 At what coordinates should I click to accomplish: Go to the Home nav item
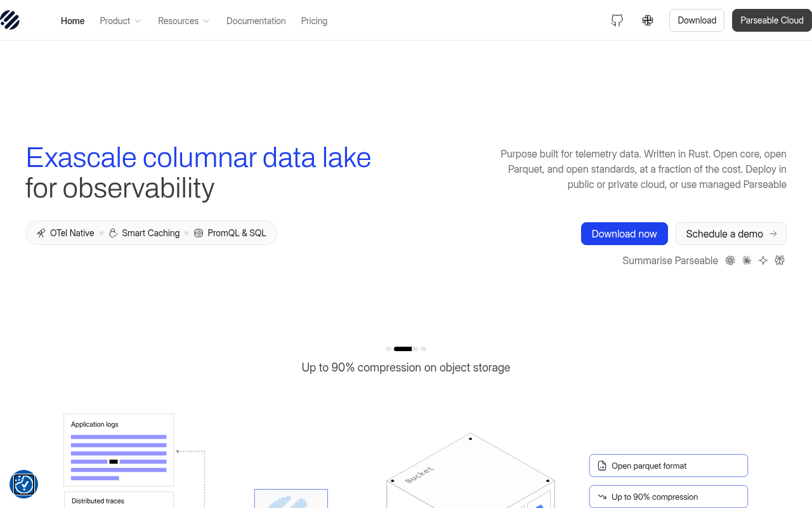coord(72,21)
